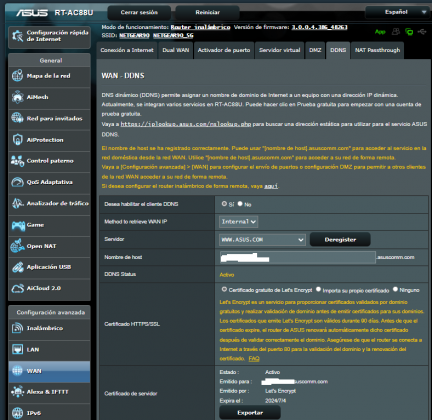Open the Servidor WWW.ASUS.COM dropdown
The height and width of the screenshot is (420, 432).
click(262, 240)
